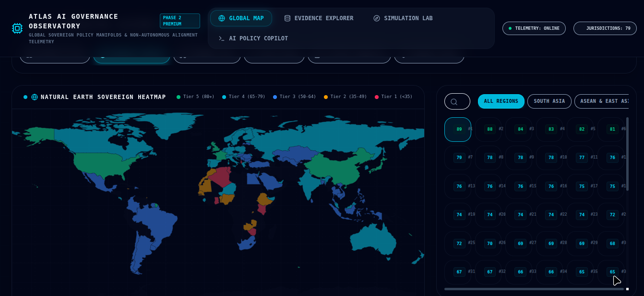Select the rank #13 jurisdiction card
Screen dimensions: 644x296
(x=458, y=186)
